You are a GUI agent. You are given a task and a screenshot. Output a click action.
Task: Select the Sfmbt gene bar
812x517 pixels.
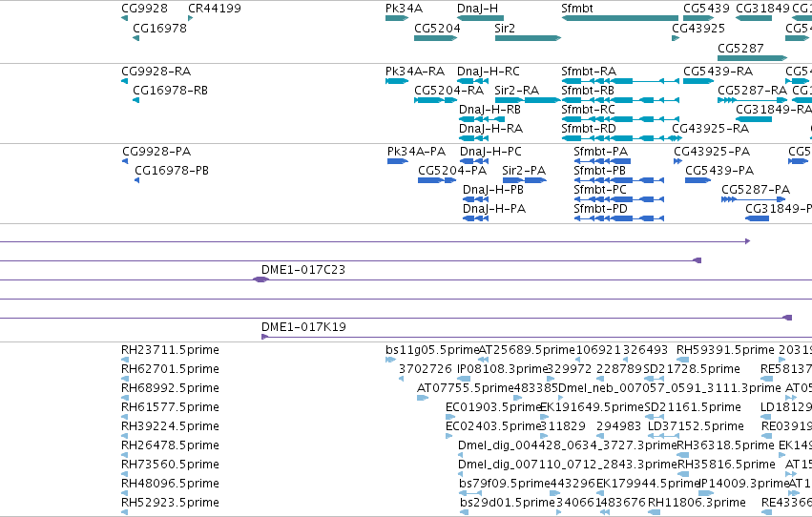pos(620,18)
